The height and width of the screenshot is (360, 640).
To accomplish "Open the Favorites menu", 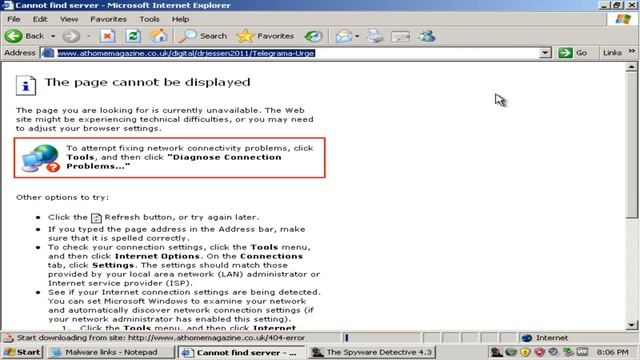I will tap(108, 19).
